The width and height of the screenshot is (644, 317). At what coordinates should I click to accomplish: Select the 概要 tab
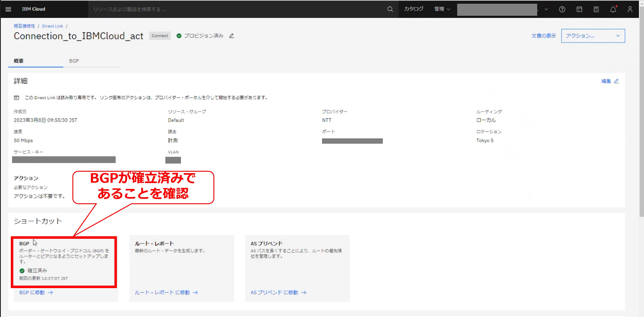[19, 61]
